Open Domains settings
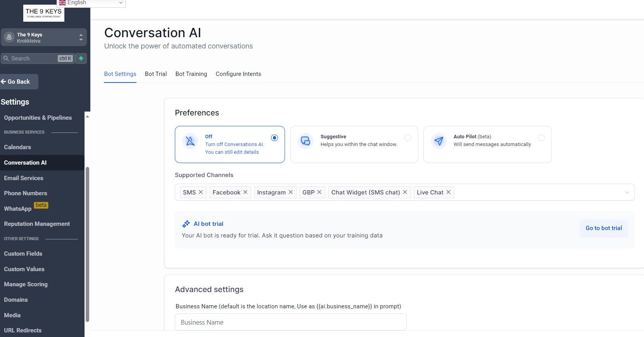 16,300
